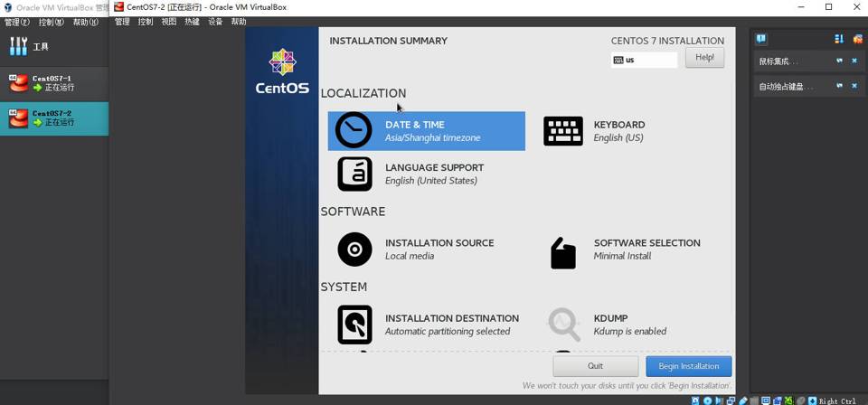This screenshot has height=405, width=868.
Task: Open the 视图 menu
Action: coord(169,22)
